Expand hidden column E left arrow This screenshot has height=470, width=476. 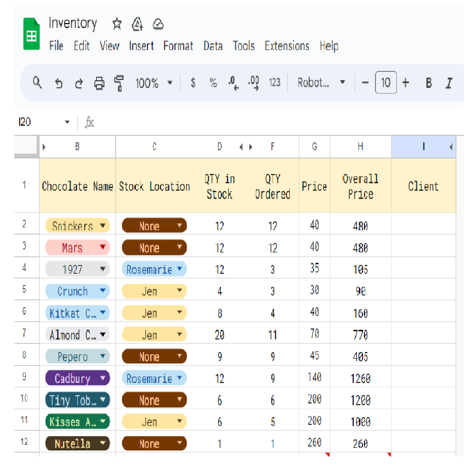241,147
